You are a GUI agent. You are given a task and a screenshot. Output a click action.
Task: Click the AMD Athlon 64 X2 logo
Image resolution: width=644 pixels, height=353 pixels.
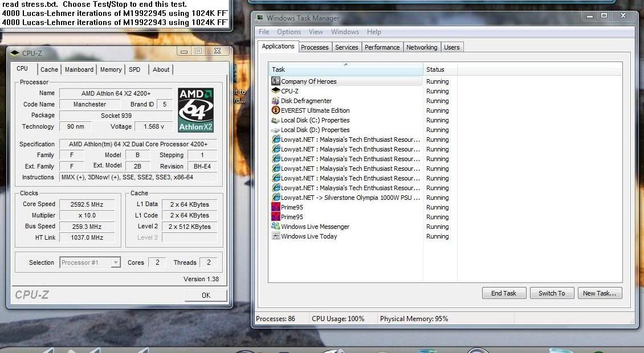[x=195, y=110]
